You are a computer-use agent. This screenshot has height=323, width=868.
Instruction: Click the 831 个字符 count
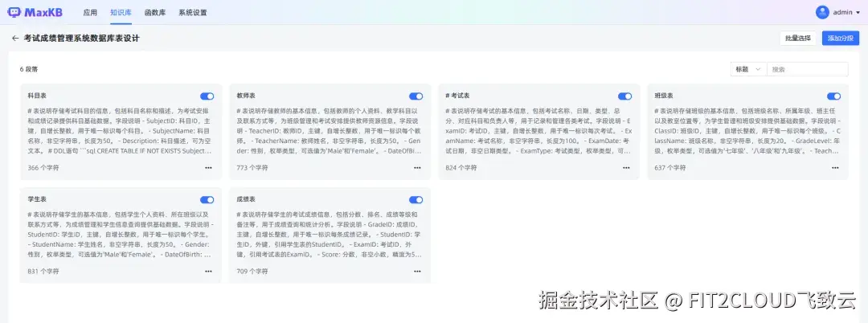[43, 271]
